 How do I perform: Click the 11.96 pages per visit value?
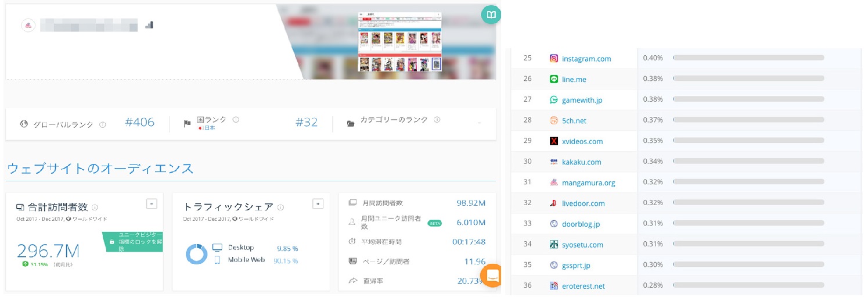tap(475, 262)
